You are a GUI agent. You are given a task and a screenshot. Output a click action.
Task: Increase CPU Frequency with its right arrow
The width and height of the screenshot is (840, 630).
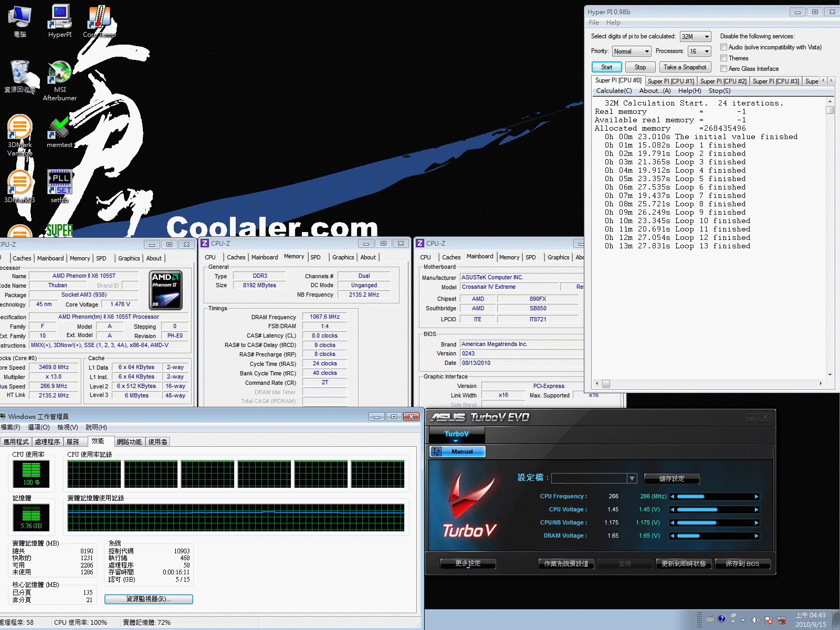tap(757, 497)
